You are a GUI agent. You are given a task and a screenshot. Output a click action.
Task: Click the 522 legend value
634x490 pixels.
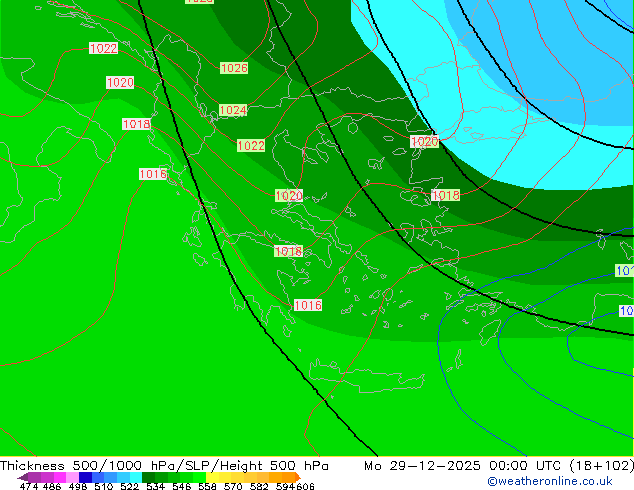tap(129, 486)
